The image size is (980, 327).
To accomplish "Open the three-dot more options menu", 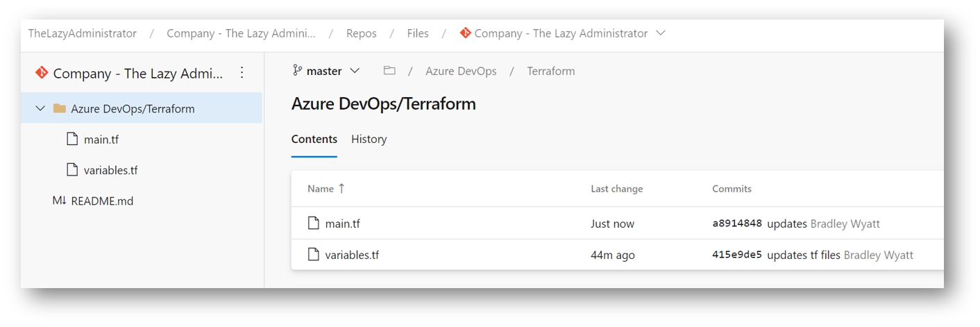I will [242, 73].
